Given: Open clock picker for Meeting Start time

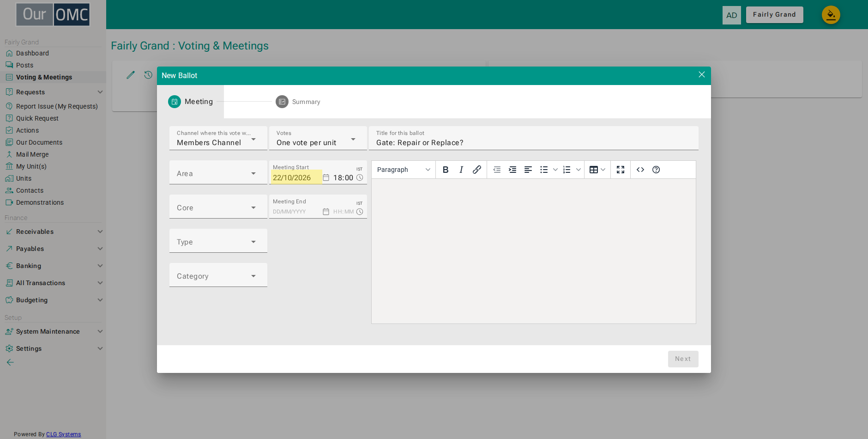Looking at the screenshot, I should (360, 177).
